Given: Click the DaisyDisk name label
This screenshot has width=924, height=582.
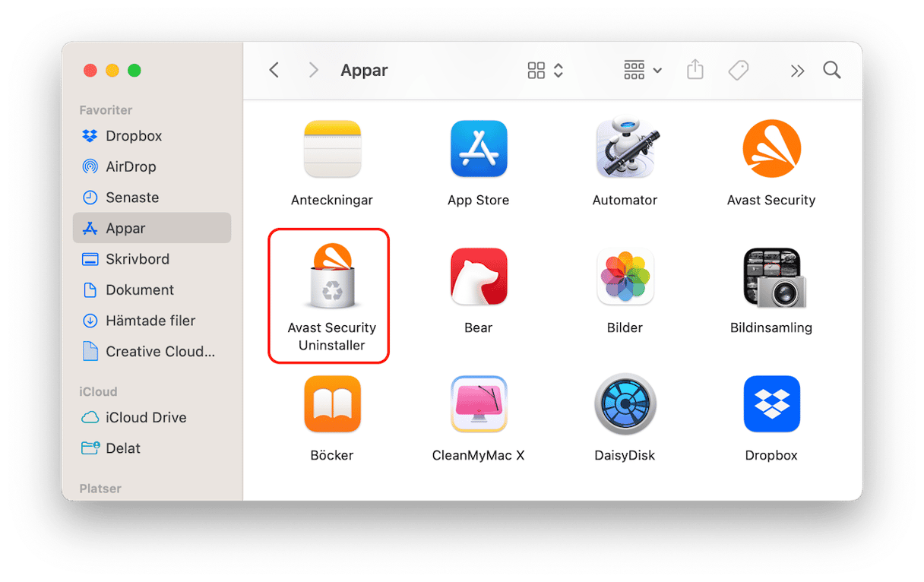Looking at the screenshot, I should coord(625,455).
